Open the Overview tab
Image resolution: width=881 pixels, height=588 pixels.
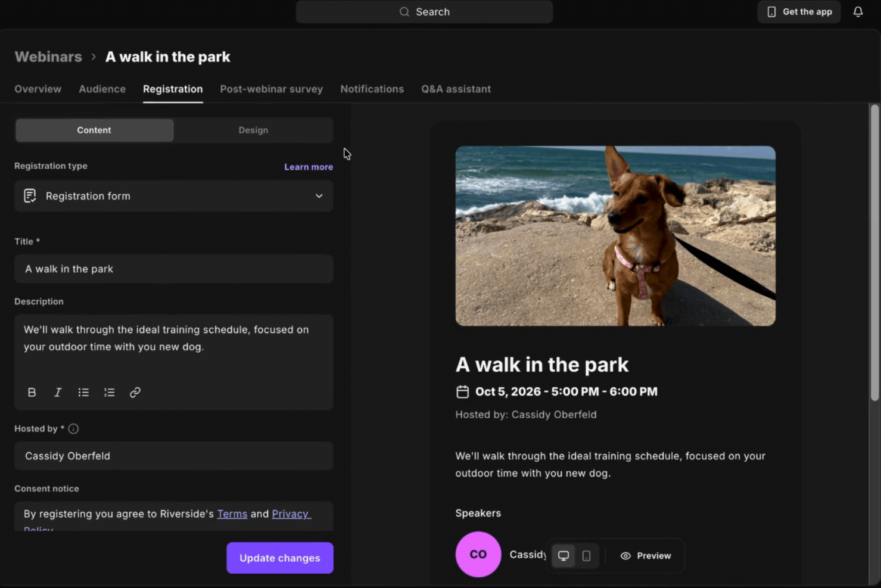point(38,89)
